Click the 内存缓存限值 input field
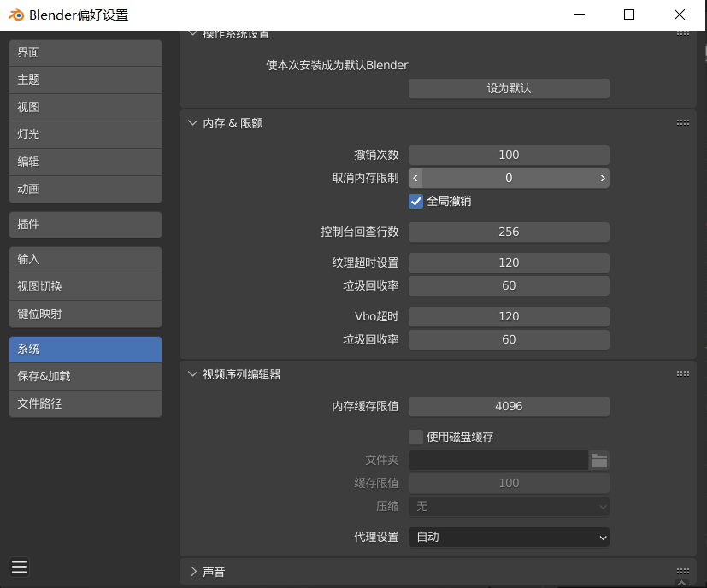 (x=509, y=406)
